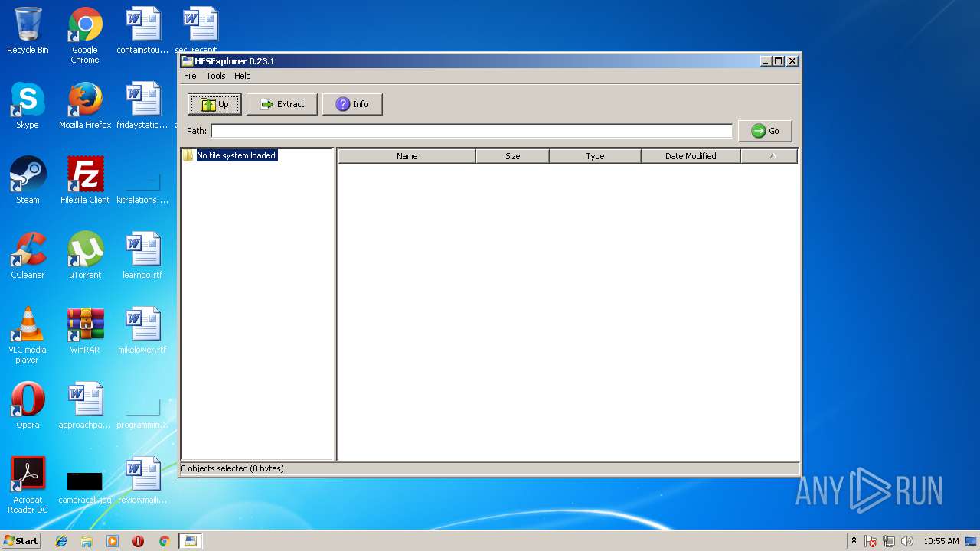Click the last column header with arrow

click(x=769, y=156)
